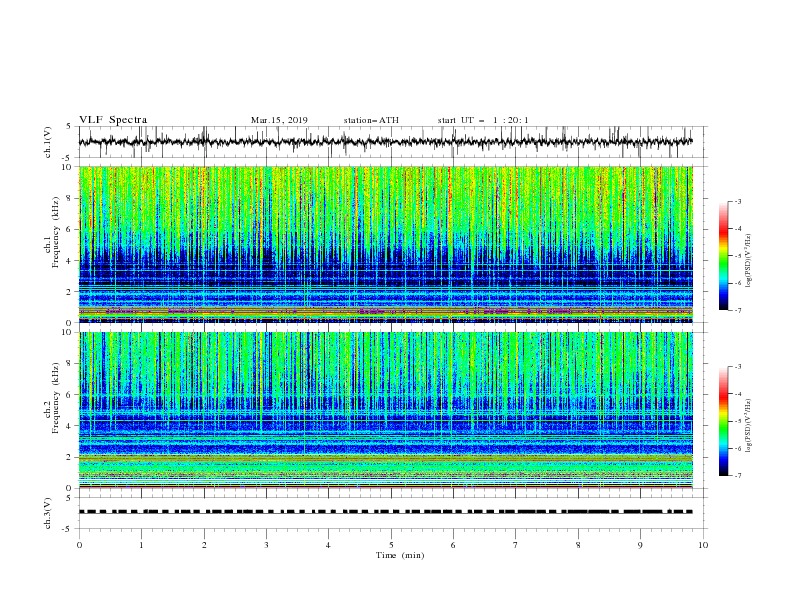Screen dimensions: 792x612
Task: Click the "Time (min)" x-axis label
Action: click(400, 555)
